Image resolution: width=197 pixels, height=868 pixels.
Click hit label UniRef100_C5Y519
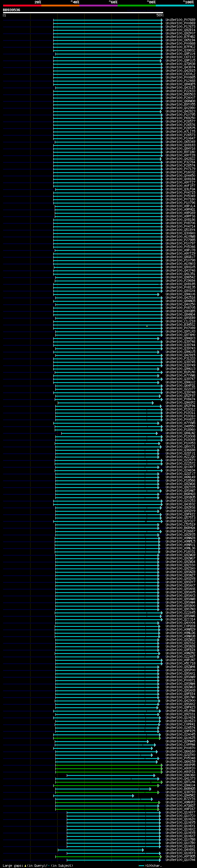180,525
